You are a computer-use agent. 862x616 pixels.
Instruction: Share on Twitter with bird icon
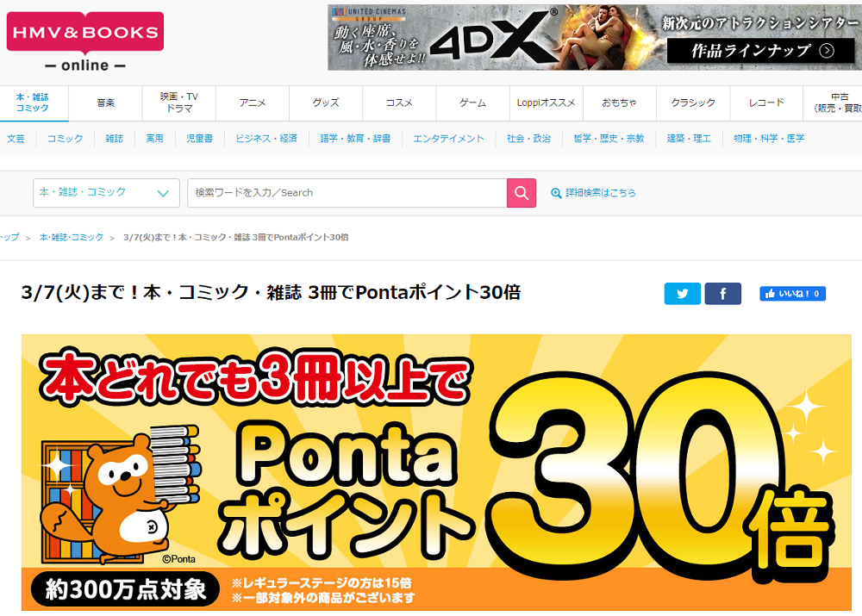pyautogui.click(x=682, y=294)
